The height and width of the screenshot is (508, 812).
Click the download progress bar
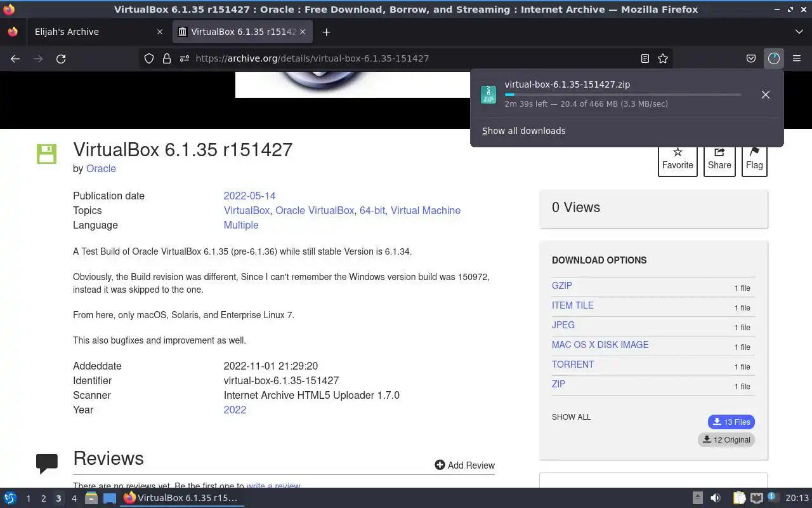623,95
